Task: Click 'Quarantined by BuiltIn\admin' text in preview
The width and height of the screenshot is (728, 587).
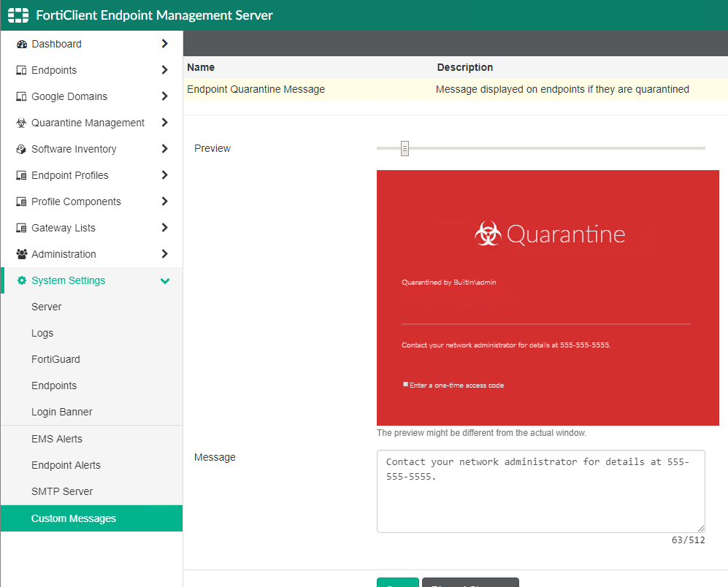Action: pyautogui.click(x=448, y=283)
